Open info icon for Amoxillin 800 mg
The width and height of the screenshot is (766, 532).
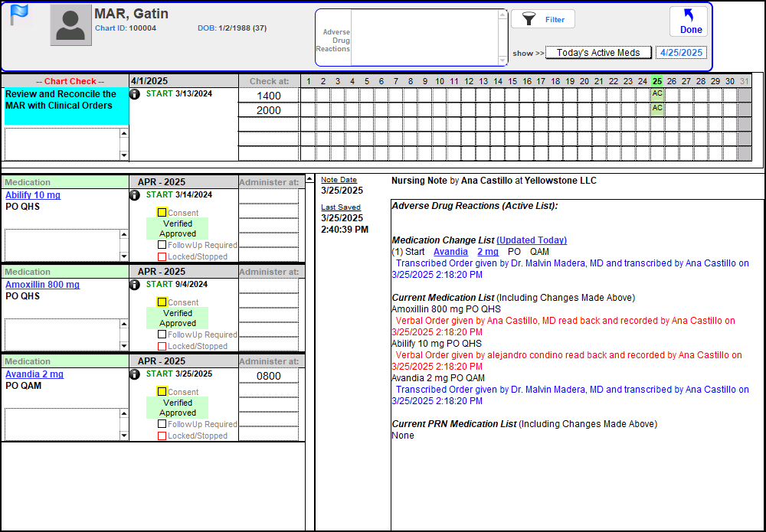[135, 285]
